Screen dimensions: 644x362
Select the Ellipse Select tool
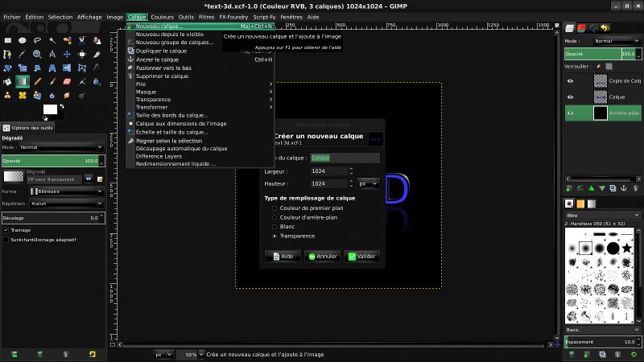click(x=23, y=40)
